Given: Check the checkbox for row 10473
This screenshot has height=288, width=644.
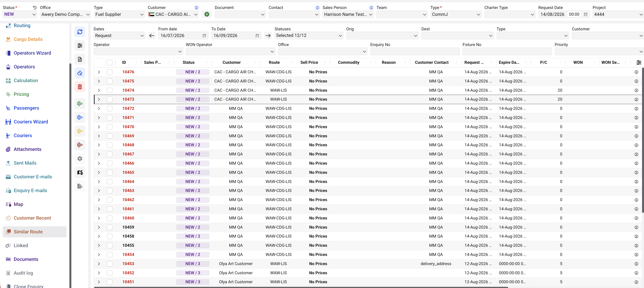Looking at the screenshot, I should pos(110,99).
